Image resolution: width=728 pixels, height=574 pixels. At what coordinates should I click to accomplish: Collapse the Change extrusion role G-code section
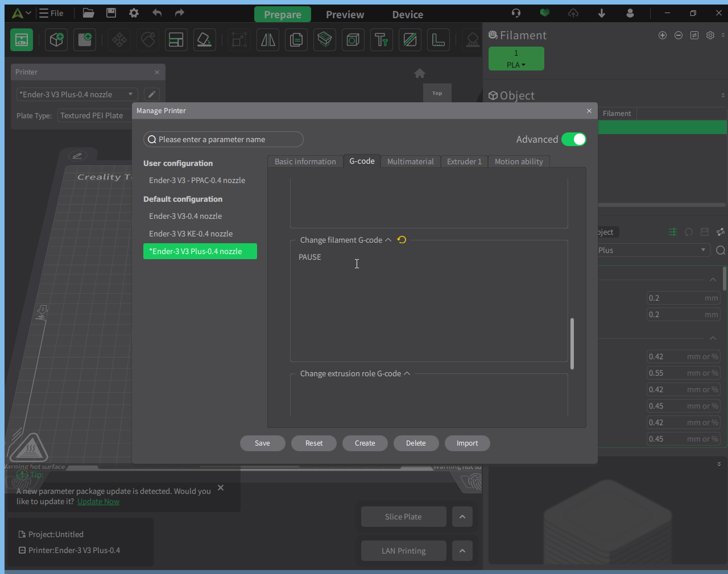point(407,373)
